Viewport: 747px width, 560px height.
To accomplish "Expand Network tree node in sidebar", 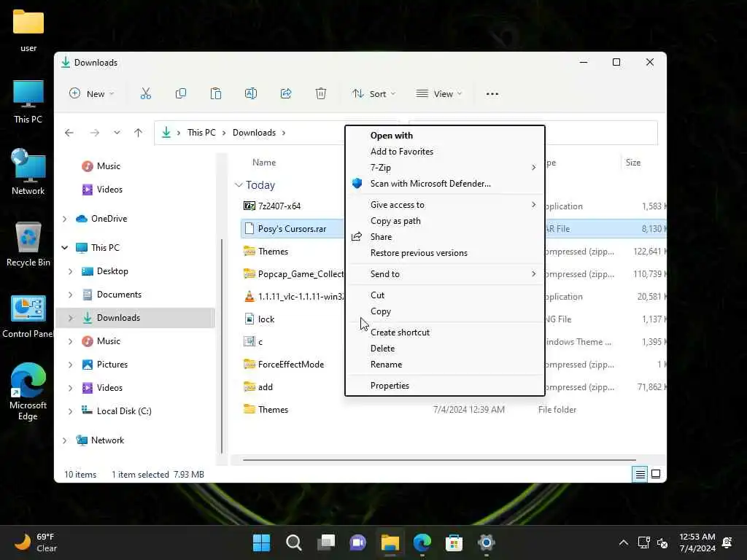I will click(65, 440).
